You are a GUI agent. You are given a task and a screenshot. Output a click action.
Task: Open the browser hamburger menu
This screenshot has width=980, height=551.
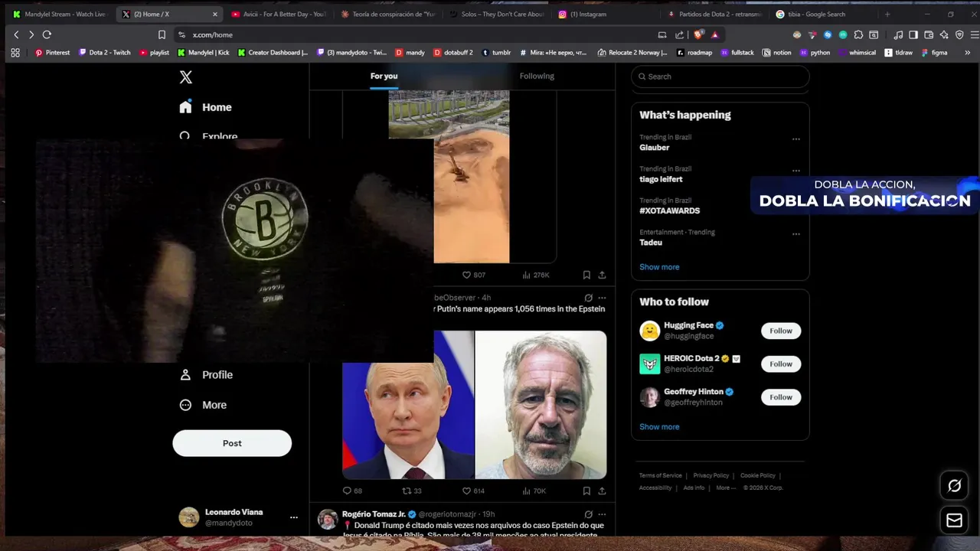[975, 34]
